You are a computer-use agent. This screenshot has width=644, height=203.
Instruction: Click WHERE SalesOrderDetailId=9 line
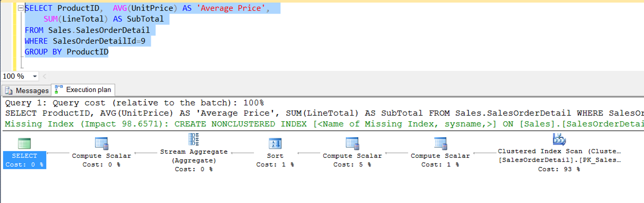85,41
